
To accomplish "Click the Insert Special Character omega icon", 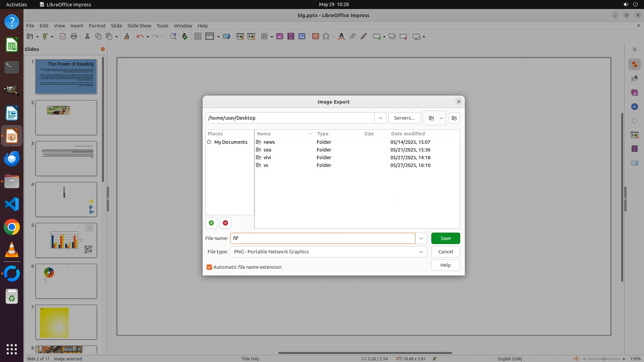I will [326, 37].
